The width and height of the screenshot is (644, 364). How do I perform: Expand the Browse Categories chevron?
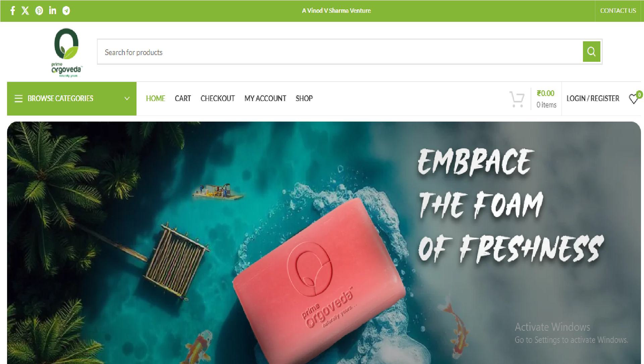(x=127, y=98)
